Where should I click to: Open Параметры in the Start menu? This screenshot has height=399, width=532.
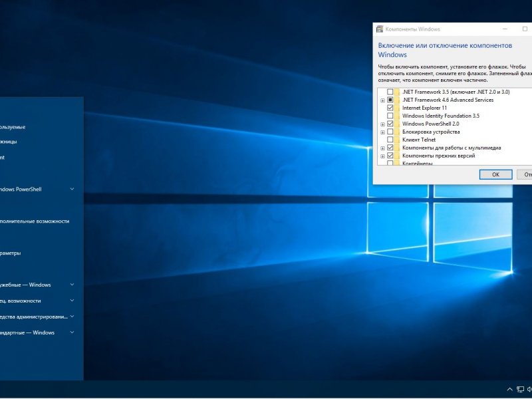click(x=10, y=253)
